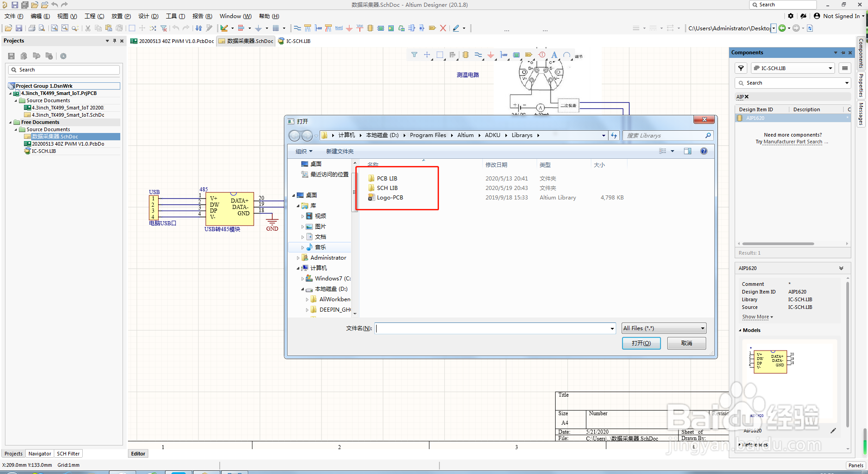Click the Align objects icon in floating bar
868x474 pixels.
[453, 55]
